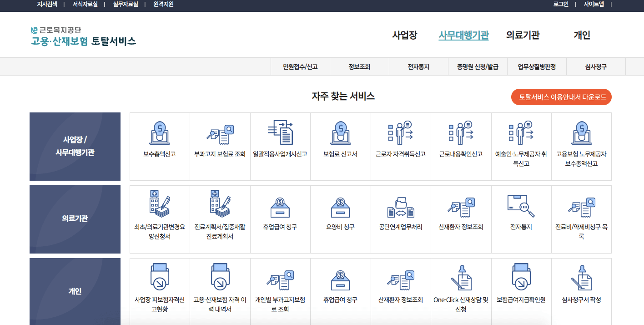This screenshot has height=325, width=644.
Task: Download the 토탈서비스 이용안내서
Action: (x=562, y=97)
